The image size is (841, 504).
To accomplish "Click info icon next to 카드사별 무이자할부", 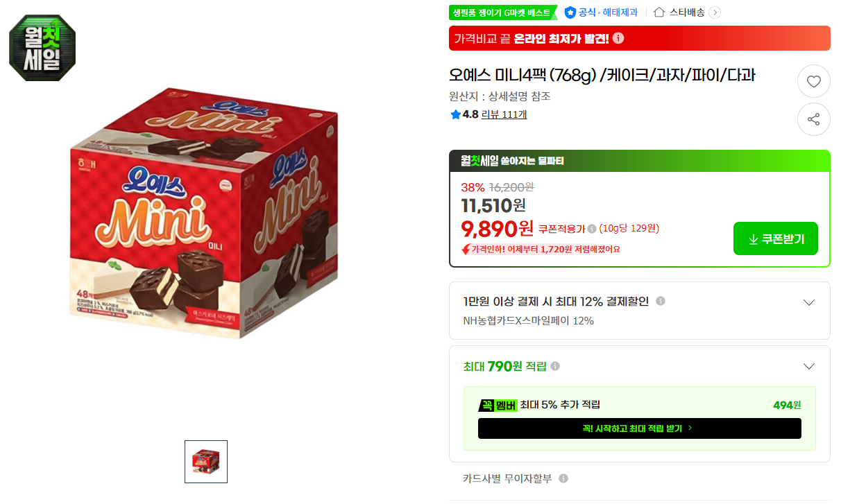I will [563, 478].
